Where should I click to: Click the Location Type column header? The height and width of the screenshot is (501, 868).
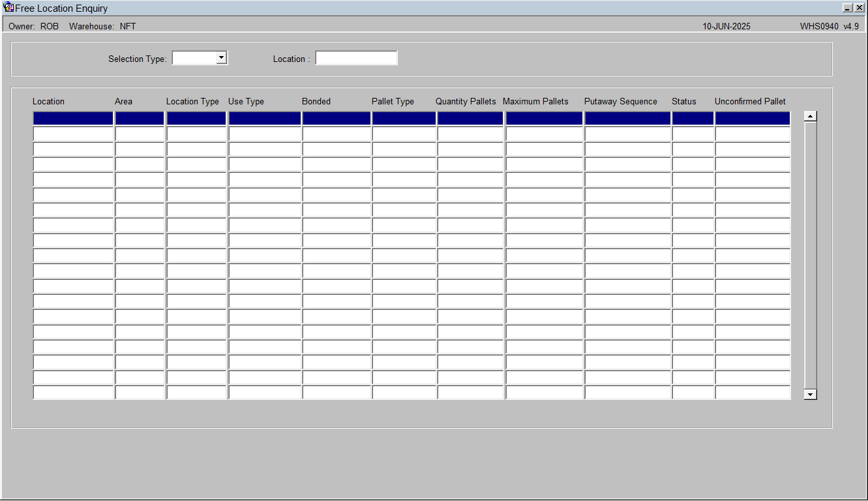pos(192,102)
